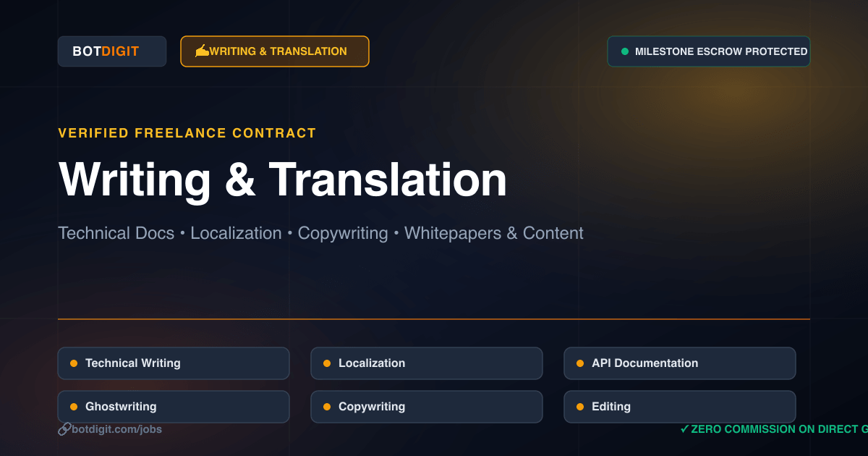868x456 pixels.
Task: Click the writing hand emoji icon
Action: 202,51
